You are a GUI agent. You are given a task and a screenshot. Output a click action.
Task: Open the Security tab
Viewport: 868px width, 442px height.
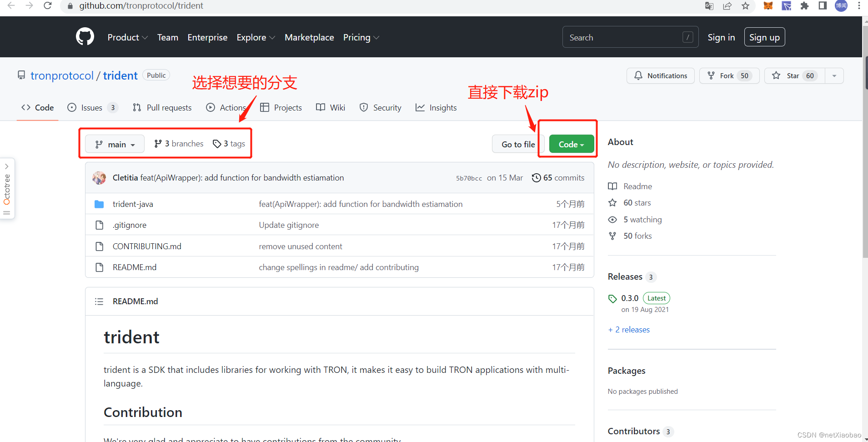coord(381,108)
